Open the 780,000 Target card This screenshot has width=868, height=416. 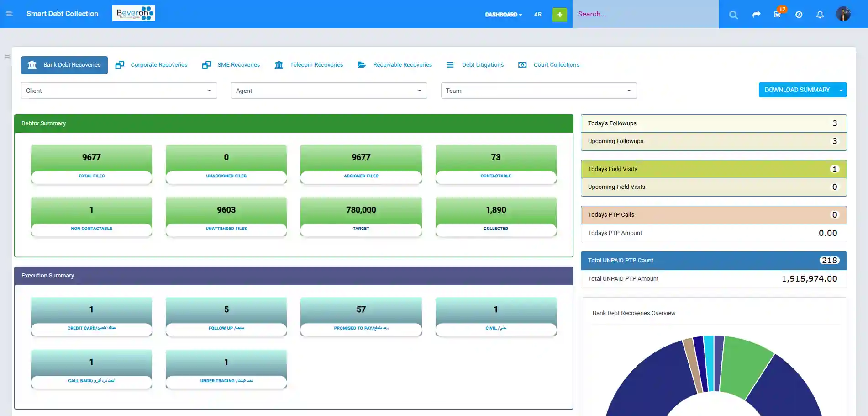pos(361,217)
